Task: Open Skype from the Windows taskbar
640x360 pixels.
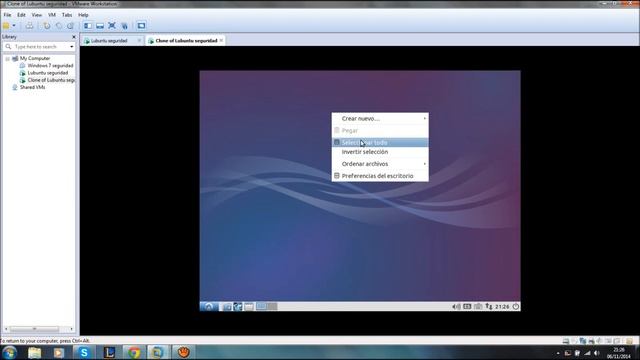Action: click(84, 352)
